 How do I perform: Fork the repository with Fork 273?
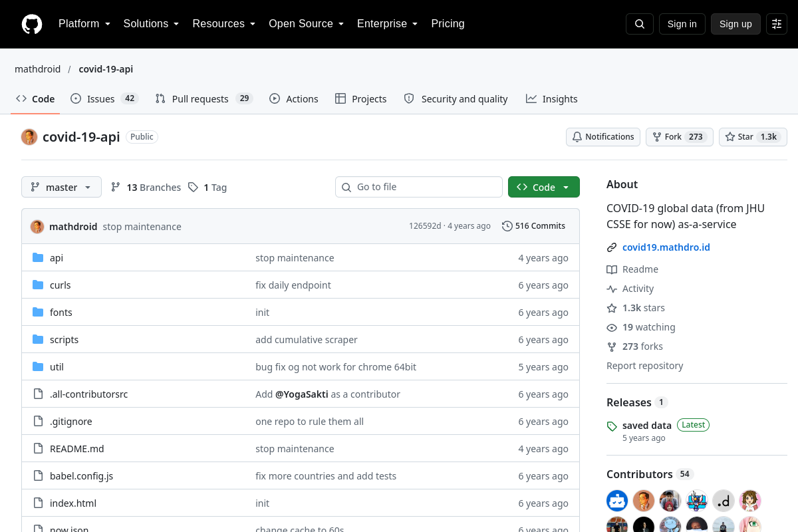[x=680, y=137]
